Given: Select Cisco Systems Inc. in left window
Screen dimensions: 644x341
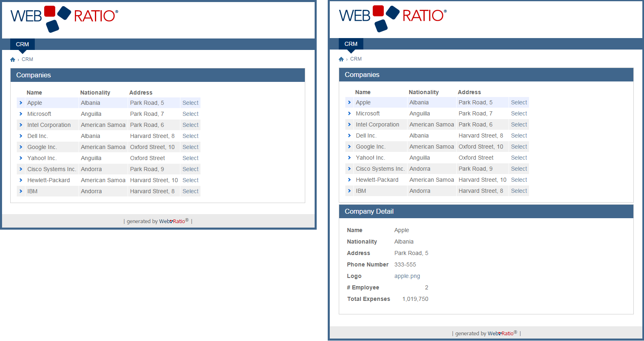Looking at the screenshot, I should point(190,169).
